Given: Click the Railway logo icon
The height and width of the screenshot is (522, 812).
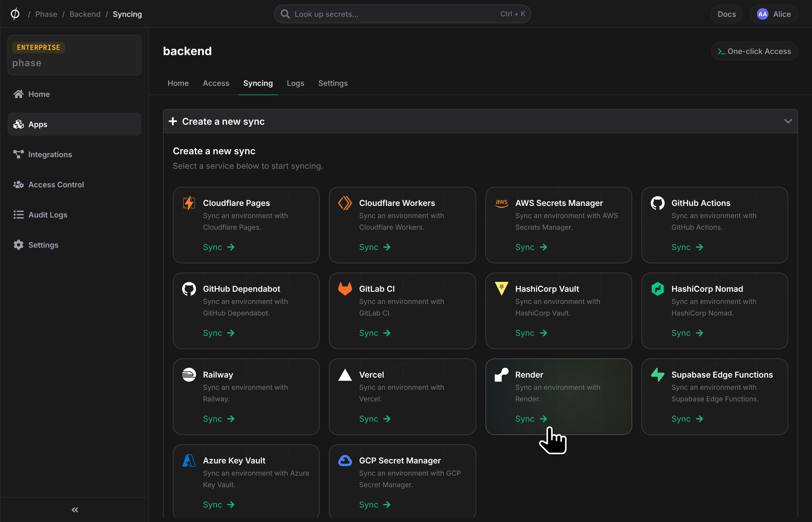Looking at the screenshot, I should [x=189, y=375].
